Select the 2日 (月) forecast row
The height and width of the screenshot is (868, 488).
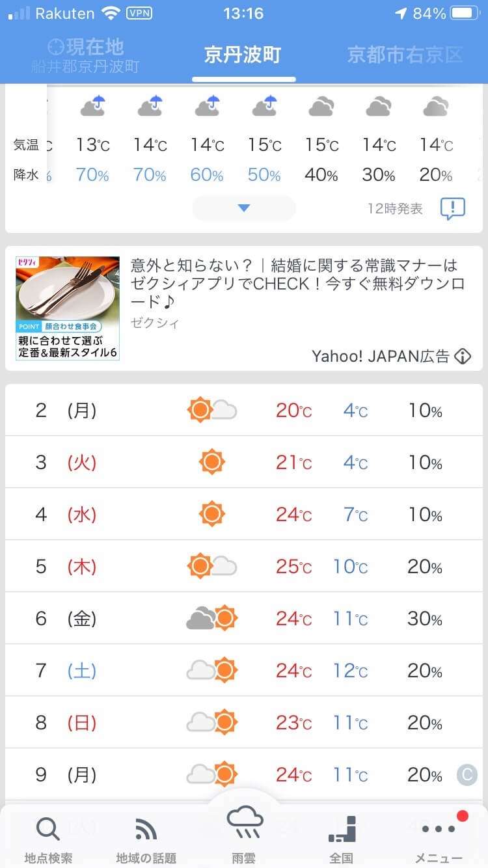[x=244, y=410]
